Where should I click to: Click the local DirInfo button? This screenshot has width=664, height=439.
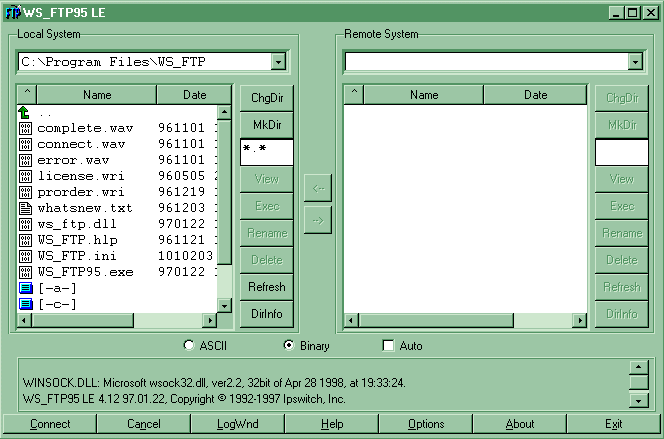click(x=267, y=314)
